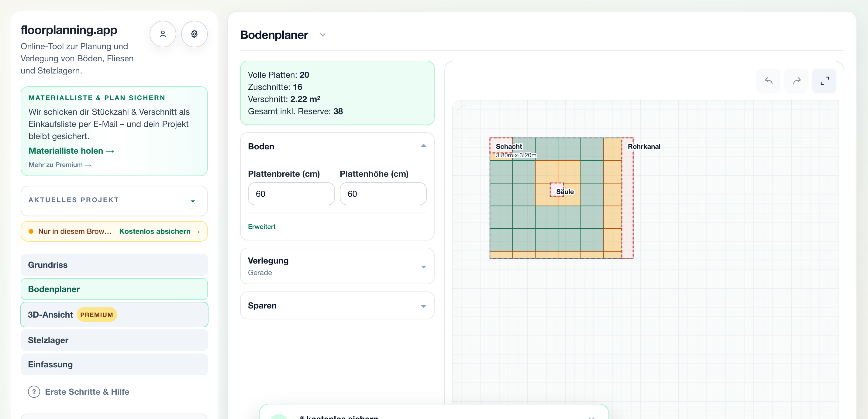Viewport: 868px width, 419px height.
Task: Click the Materialliste & Plan sichern heading
Action: pos(97,98)
